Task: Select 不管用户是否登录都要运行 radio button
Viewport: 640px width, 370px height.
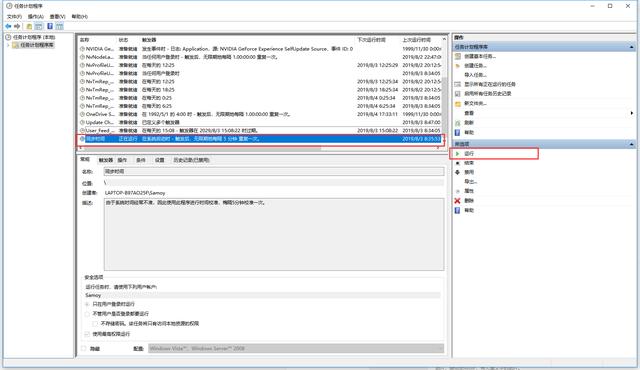Action: tap(87, 314)
